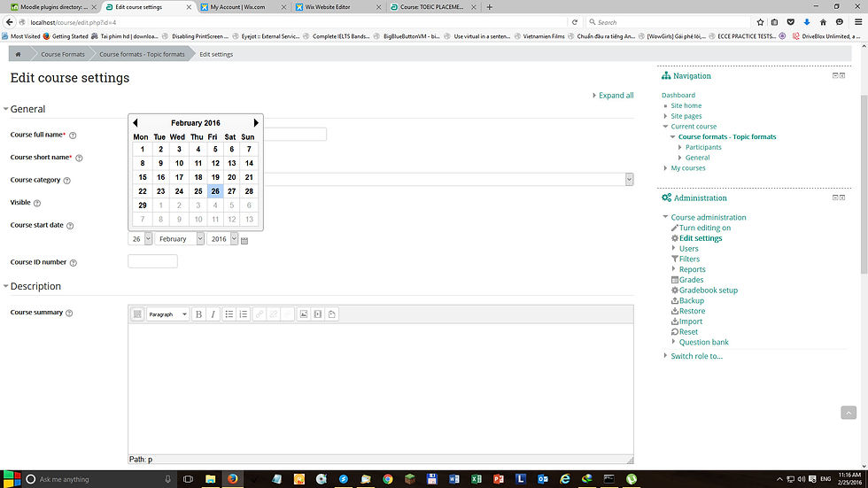Dock the Administration block
The width and height of the screenshot is (868, 488).
[842, 198]
